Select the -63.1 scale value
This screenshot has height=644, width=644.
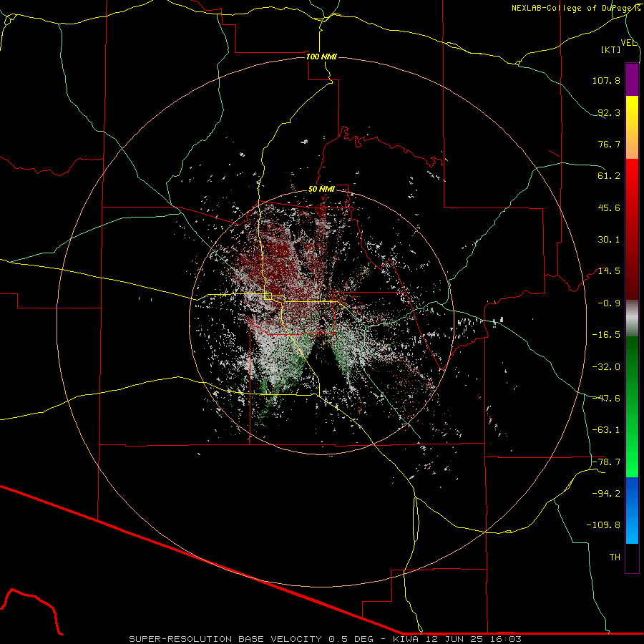pos(606,430)
